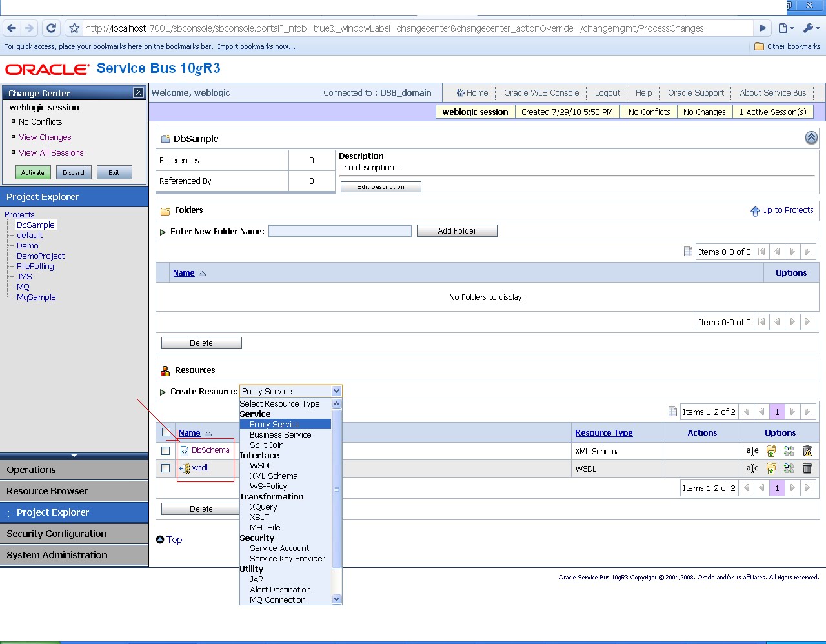Rename the DbSchema resource
The image size is (826, 644).
752,451
